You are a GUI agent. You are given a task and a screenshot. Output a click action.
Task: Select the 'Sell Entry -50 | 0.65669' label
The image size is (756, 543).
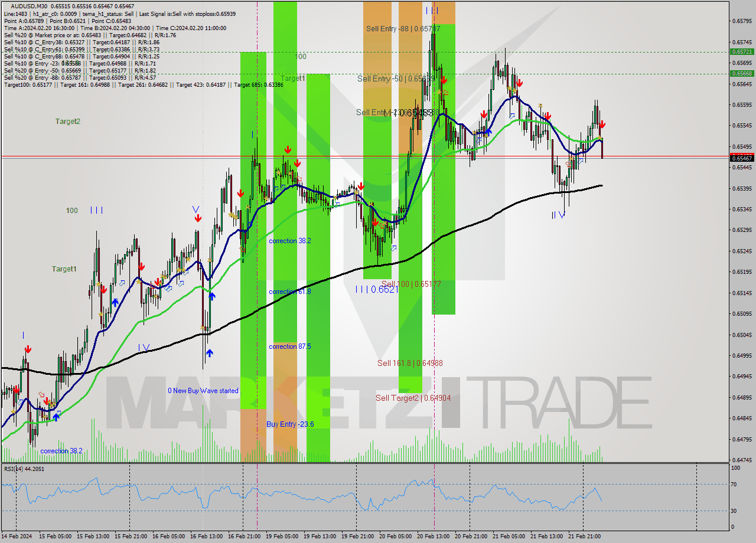click(396, 78)
